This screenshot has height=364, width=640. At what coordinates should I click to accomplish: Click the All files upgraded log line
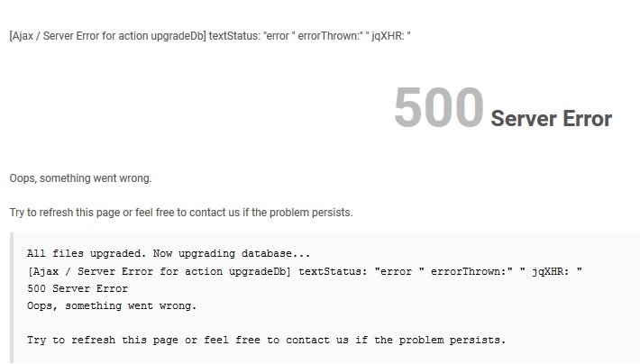click(169, 253)
